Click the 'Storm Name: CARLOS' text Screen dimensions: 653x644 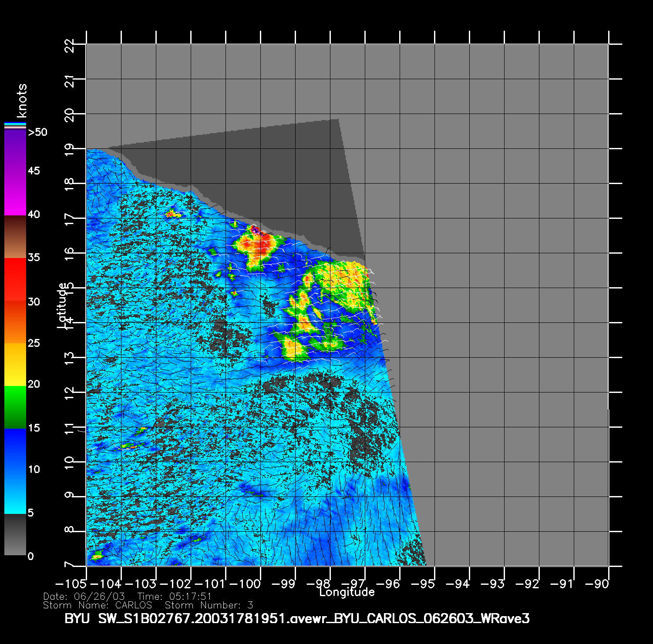(x=98, y=605)
